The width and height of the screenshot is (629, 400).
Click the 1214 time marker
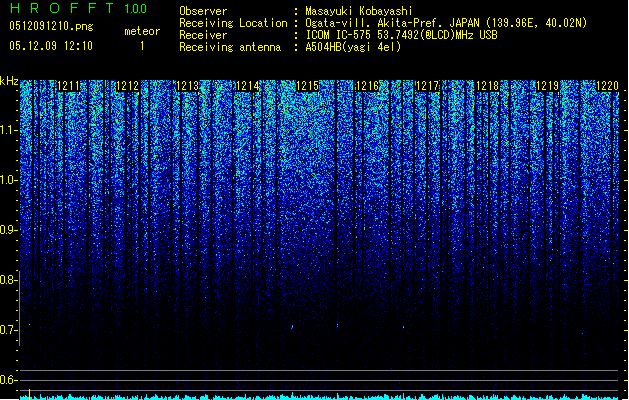coord(248,86)
